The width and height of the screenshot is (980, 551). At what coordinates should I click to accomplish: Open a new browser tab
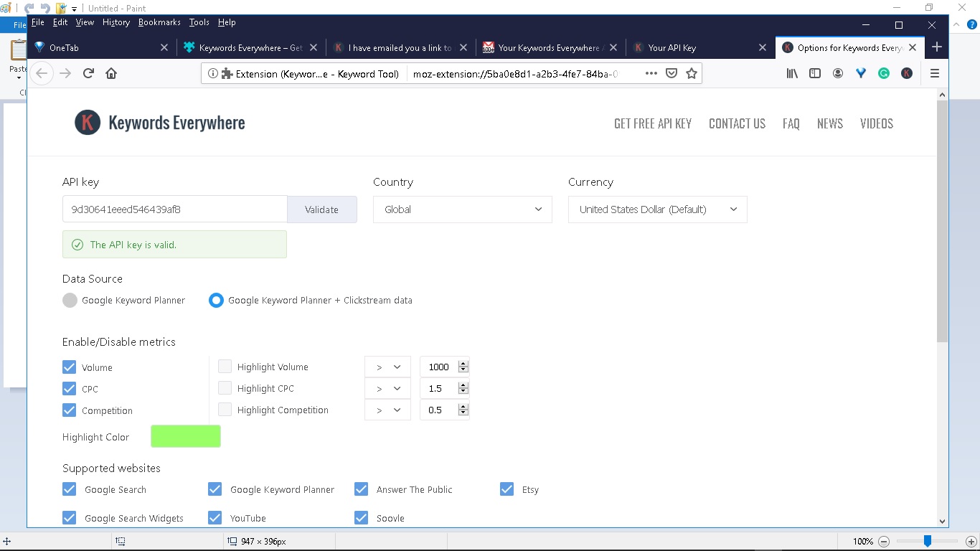(x=937, y=47)
